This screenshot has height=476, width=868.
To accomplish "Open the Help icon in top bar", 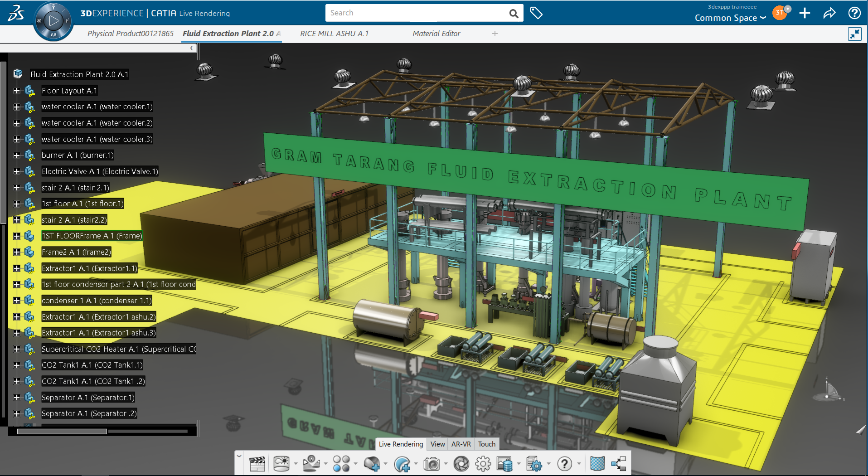I will pos(854,13).
